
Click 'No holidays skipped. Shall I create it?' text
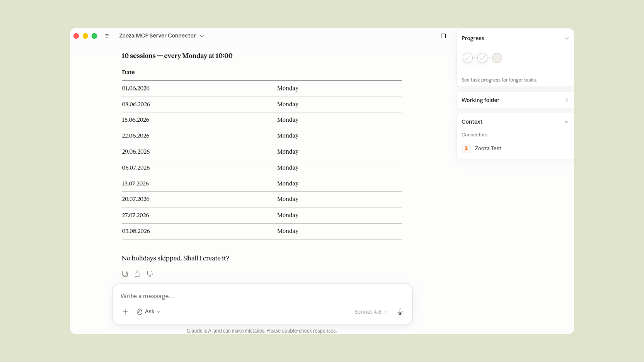175,258
